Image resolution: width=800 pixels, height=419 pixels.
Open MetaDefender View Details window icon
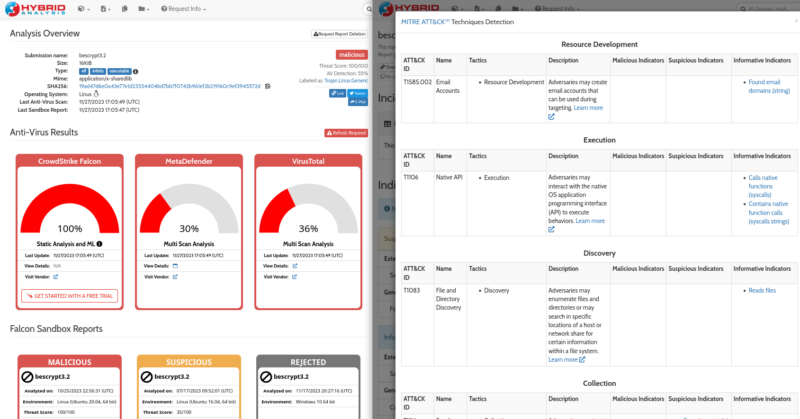(x=175, y=266)
